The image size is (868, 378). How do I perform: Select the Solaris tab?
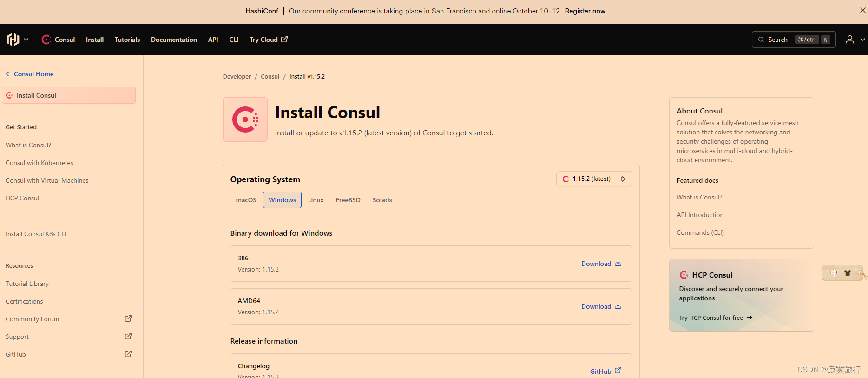click(382, 200)
